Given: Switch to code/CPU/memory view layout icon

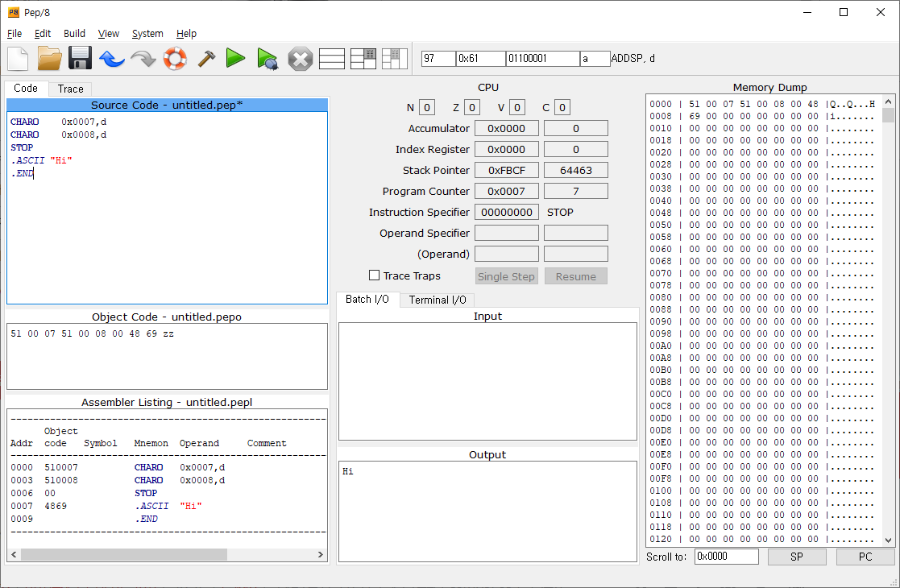Looking at the screenshot, I should click(363, 59).
